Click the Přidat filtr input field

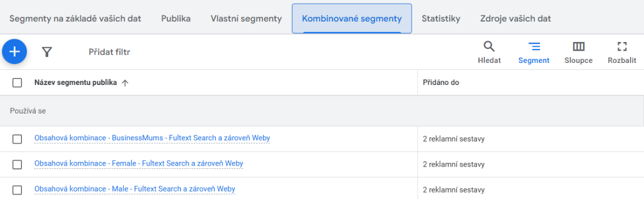[x=268, y=52]
